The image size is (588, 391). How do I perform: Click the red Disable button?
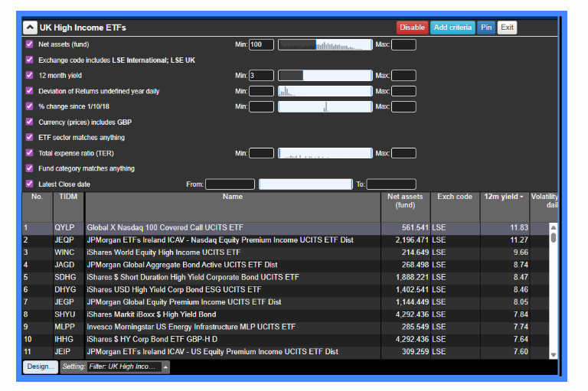click(x=412, y=28)
